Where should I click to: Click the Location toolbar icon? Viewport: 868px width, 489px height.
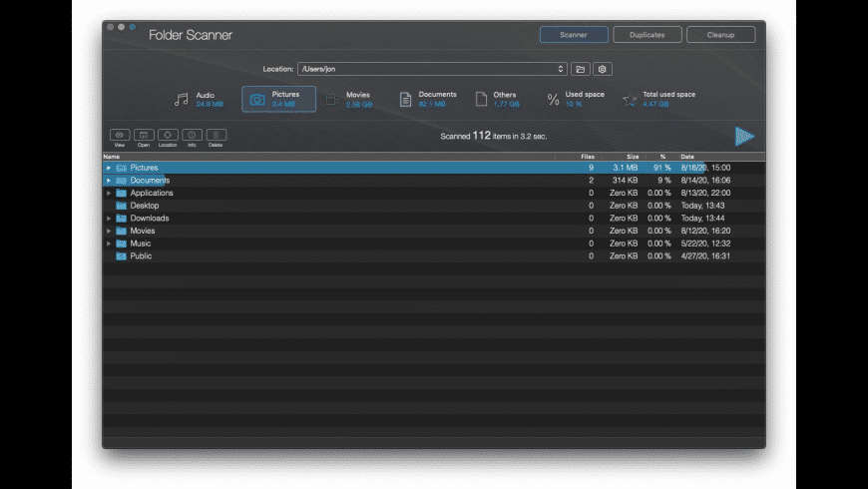[x=168, y=135]
